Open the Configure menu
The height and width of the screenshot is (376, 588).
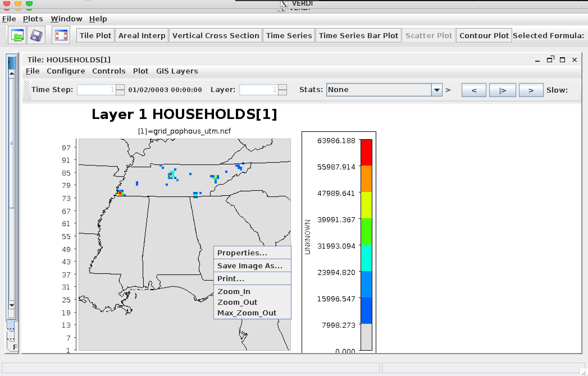(x=66, y=71)
